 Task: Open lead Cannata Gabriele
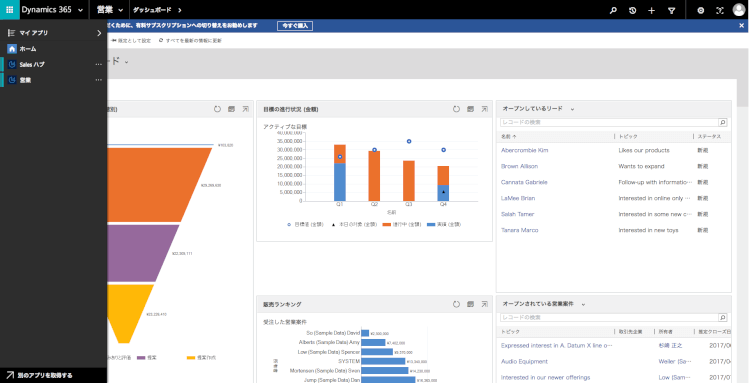click(x=524, y=182)
